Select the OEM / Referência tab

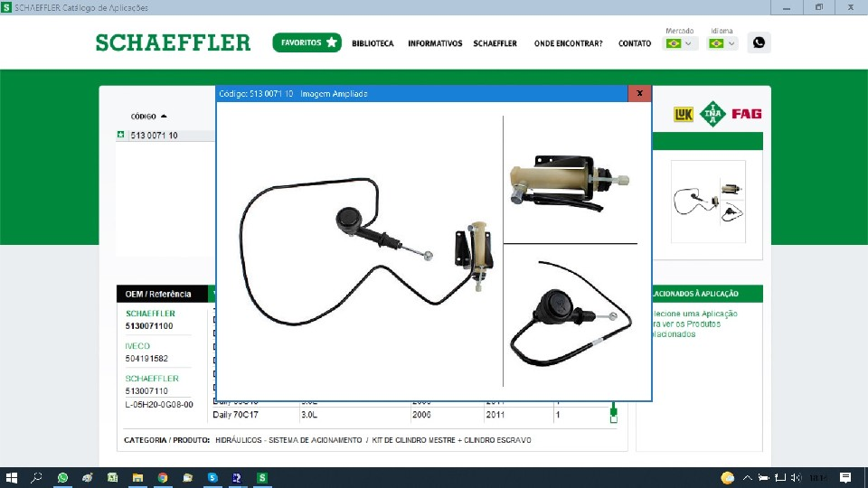(159, 294)
